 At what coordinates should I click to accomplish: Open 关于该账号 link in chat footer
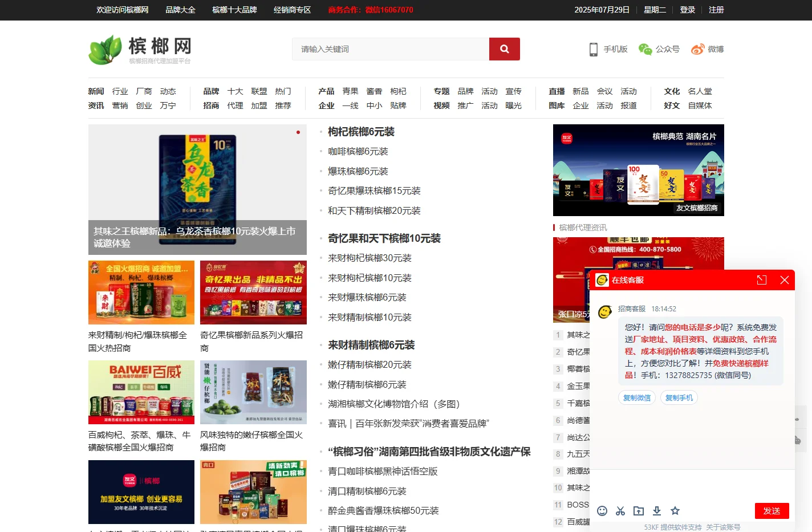click(x=723, y=527)
